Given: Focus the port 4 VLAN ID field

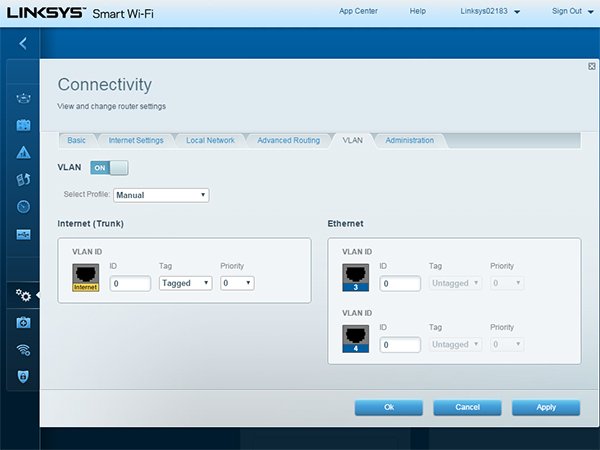Looking at the screenshot, I should point(400,345).
